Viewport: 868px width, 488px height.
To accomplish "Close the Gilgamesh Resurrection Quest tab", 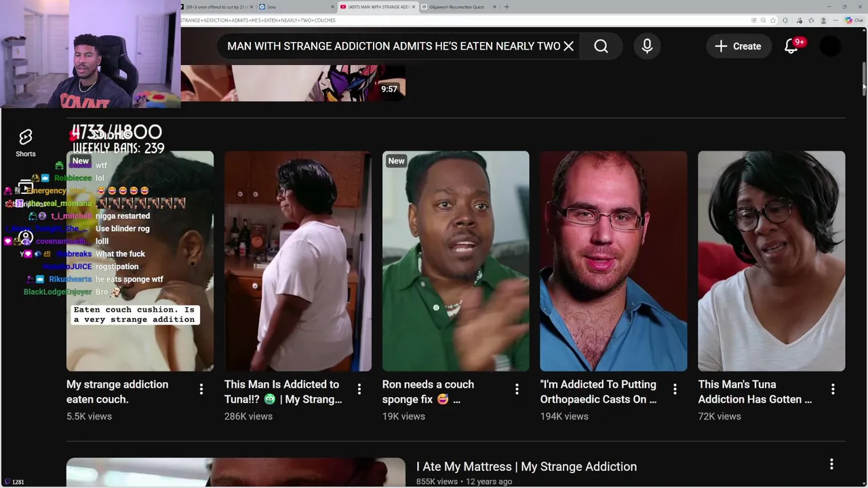I will (x=494, y=7).
